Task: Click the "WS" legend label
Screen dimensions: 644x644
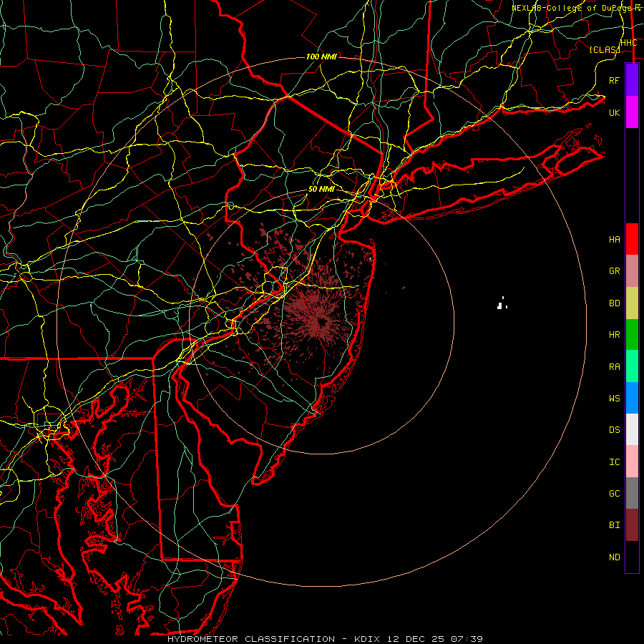Action: click(615, 399)
